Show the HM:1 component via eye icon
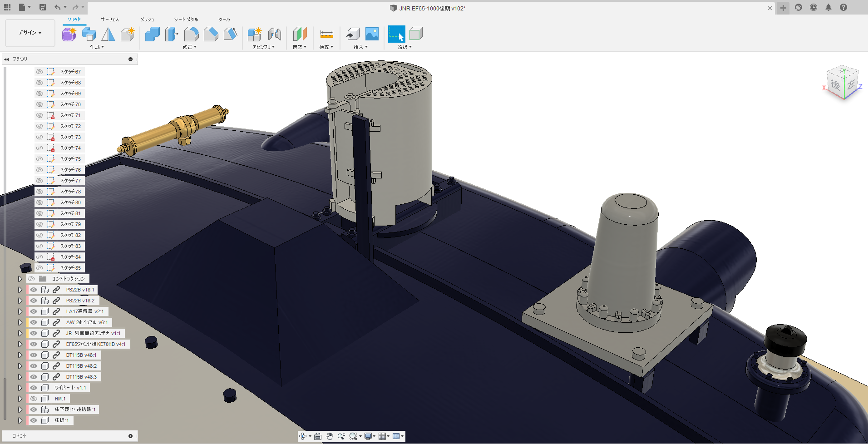Screen dimensions: 868x444 pyautogui.click(x=34, y=399)
